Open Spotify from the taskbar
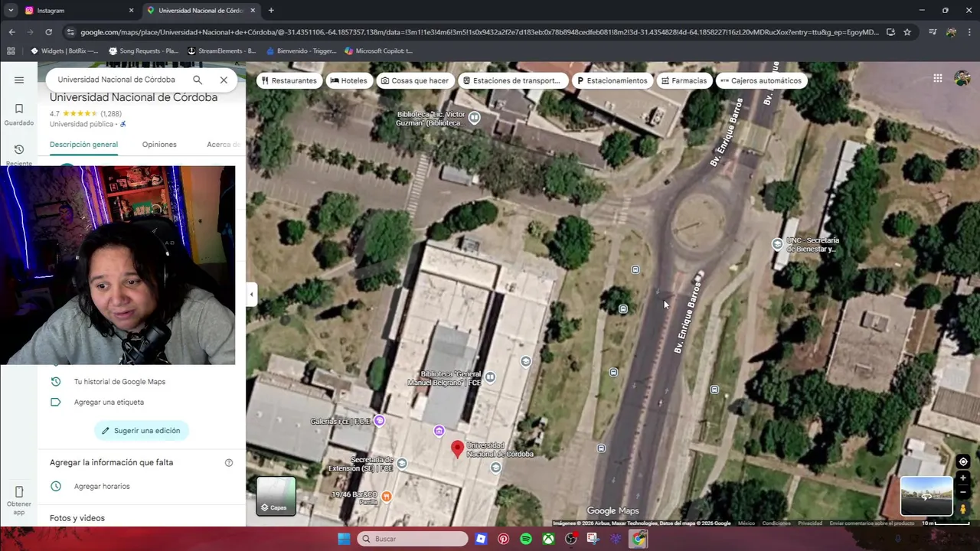980x551 pixels. (526, 539)
